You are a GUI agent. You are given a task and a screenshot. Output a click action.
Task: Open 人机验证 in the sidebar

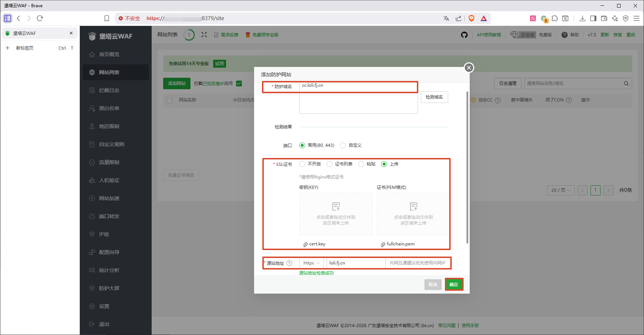click(x=116, y=180)
